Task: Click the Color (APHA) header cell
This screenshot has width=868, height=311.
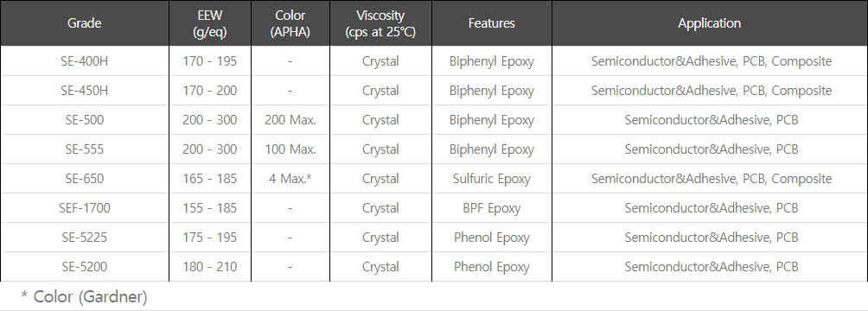Action: (x=290, y=23)
